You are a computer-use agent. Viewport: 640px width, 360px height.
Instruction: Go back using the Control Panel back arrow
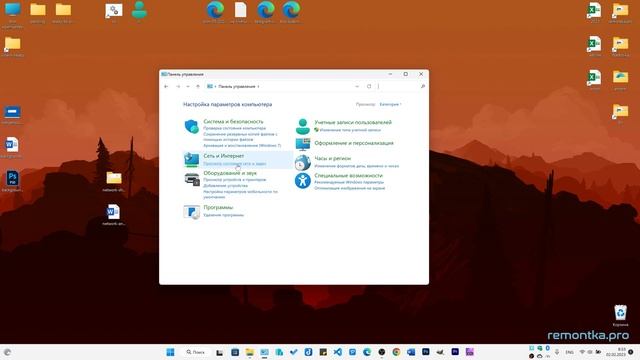click(x=166, y=87)
